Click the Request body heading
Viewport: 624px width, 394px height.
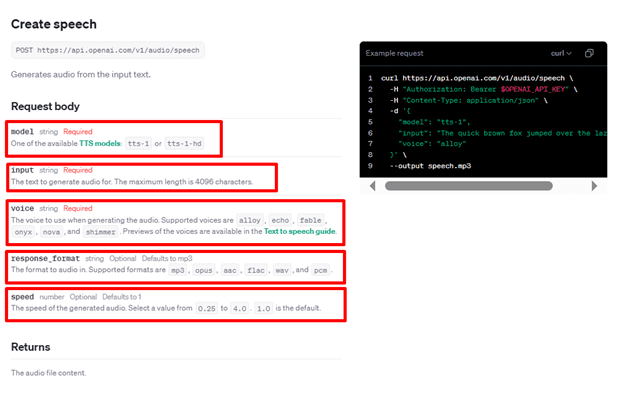(45, 106)
